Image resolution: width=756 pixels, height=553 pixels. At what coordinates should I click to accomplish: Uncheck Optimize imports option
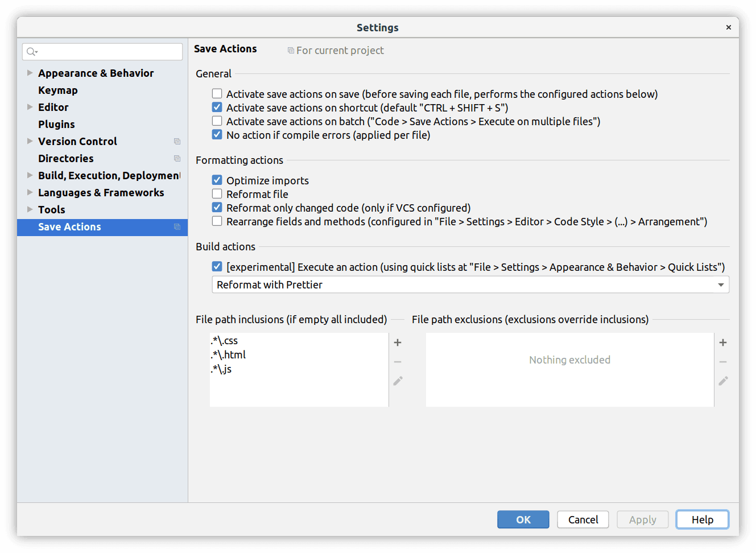(217, 180)
